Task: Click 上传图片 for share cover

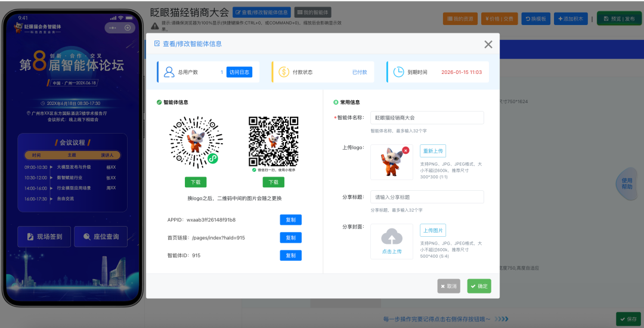Action: pyautogui.click(x=432, y=230)
